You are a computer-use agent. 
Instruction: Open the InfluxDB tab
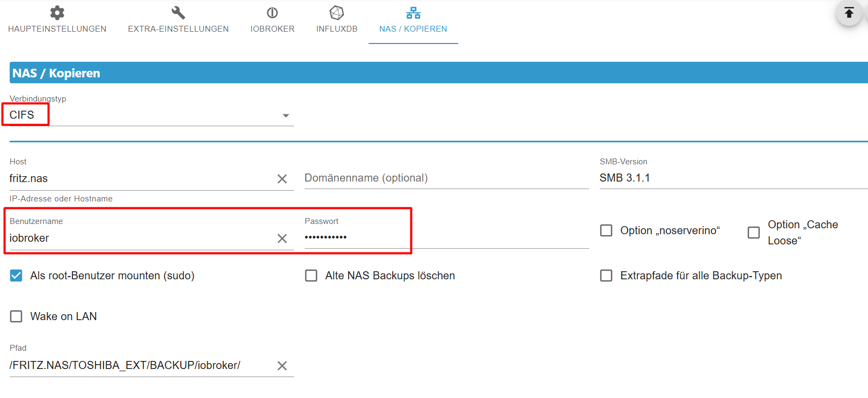[x=337, y=22]
